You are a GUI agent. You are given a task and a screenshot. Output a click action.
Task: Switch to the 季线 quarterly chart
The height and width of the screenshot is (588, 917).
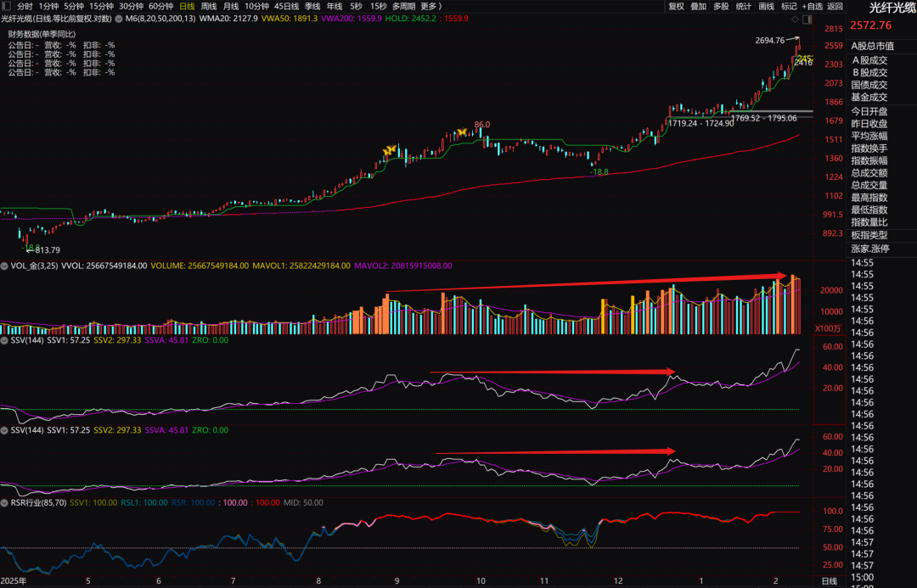point(312,6)
